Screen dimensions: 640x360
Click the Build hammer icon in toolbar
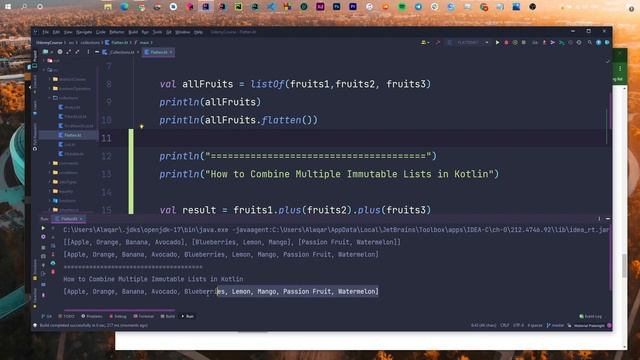coord(438,42)
